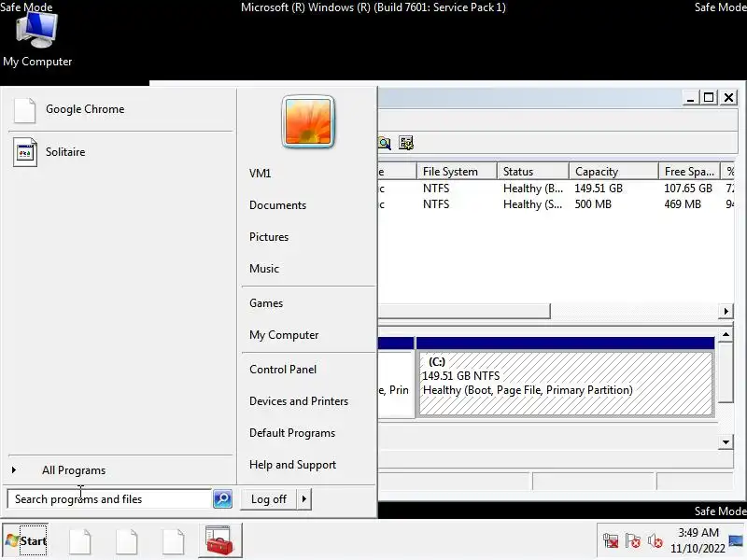Click the volume list horizontal scrollbar thumb

(464, 312)
